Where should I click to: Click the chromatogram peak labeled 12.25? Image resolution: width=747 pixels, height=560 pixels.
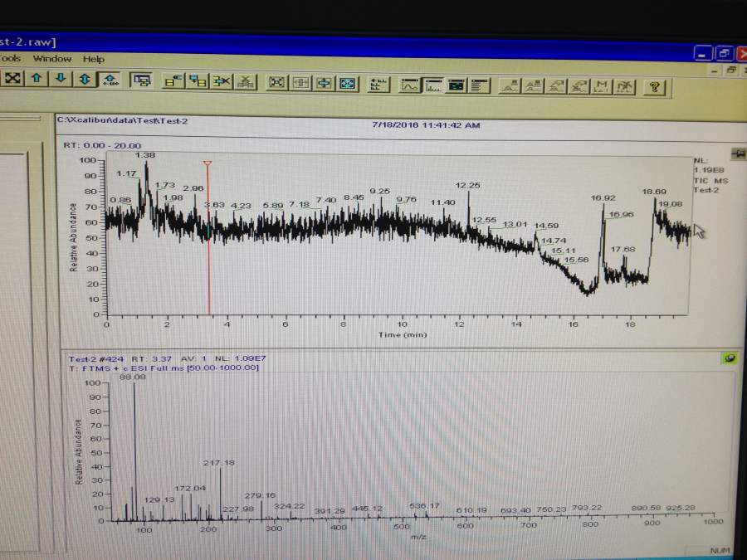tap(468, 210)
